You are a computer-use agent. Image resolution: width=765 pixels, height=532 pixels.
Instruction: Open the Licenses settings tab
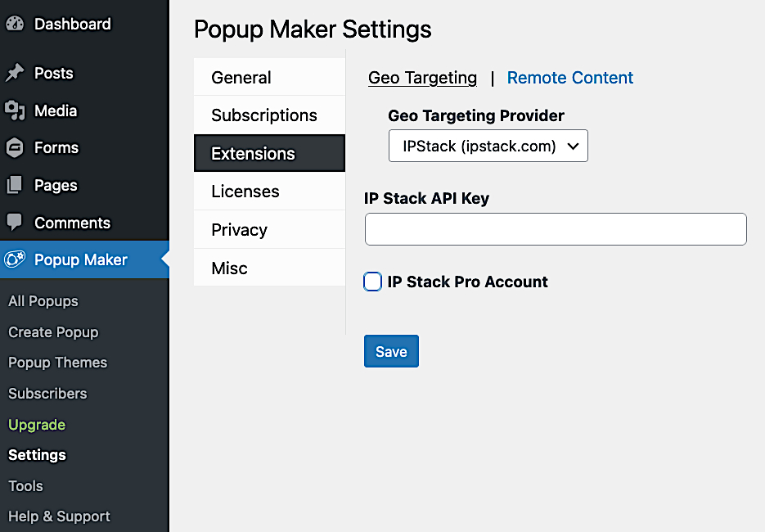pos(269,192)
